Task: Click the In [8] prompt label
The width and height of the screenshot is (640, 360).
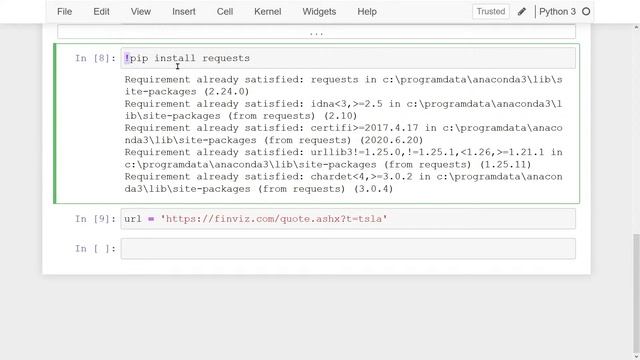Action: [x=95, y=58]
